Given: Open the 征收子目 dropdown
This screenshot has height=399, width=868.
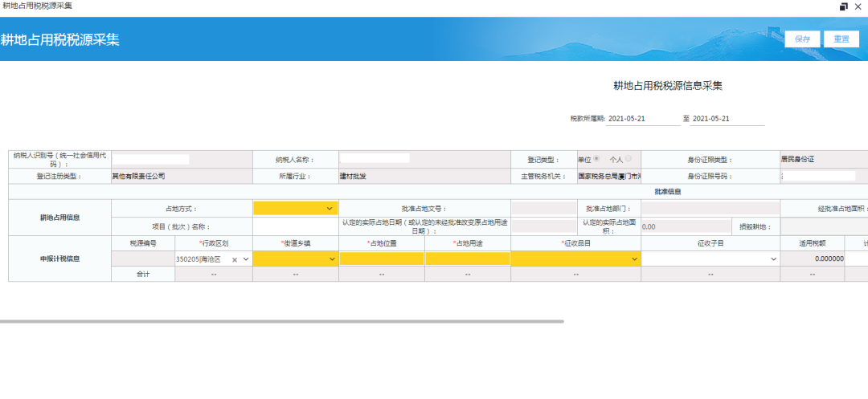Looking at the screenshot, I should 710,259.
